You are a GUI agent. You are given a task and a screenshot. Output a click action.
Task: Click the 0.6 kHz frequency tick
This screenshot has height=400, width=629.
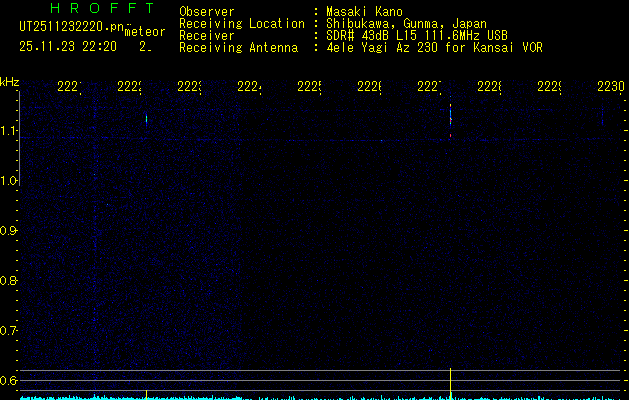[8, 380]
